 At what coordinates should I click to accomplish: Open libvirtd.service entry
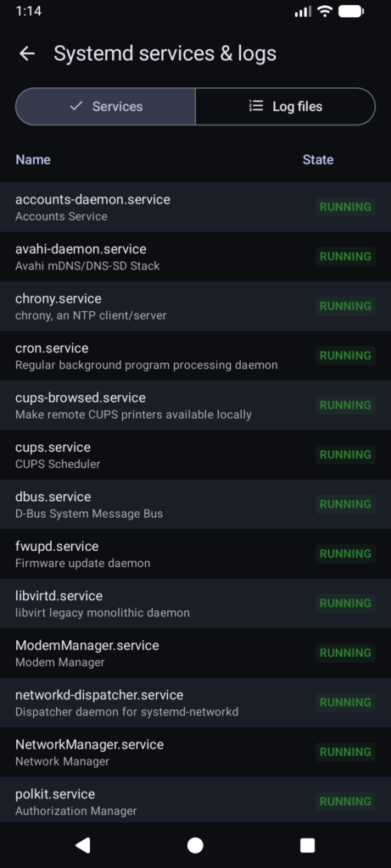point(195,604)
